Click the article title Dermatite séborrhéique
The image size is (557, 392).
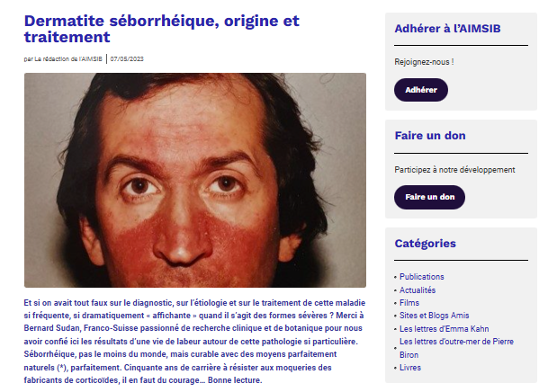coord(162,29)
